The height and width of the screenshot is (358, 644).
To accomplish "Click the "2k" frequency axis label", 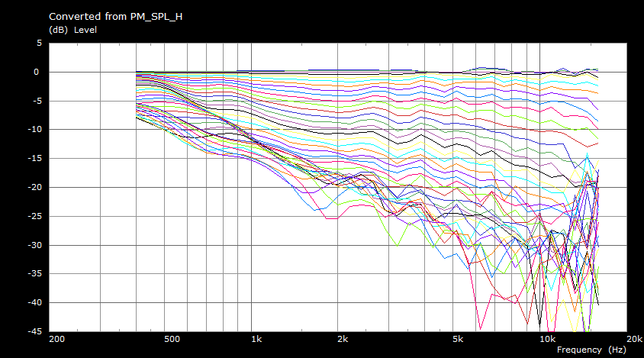I will [343, 339].
